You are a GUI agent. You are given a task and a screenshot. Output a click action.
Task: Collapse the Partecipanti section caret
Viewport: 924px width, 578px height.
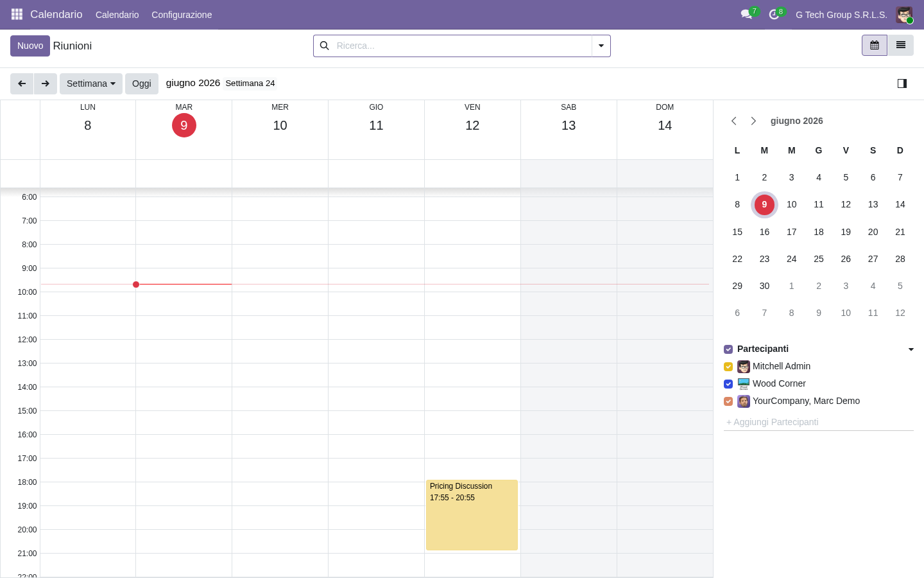911,349
